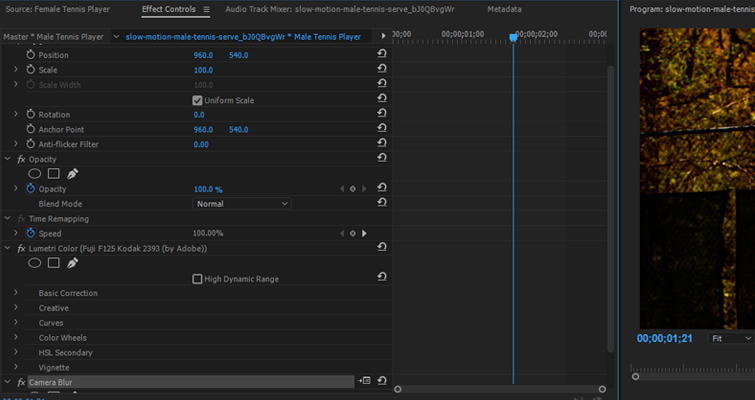Toggle the Scale animation stopwatch
This screenshot has height=400, width=755.
[31, 70]
